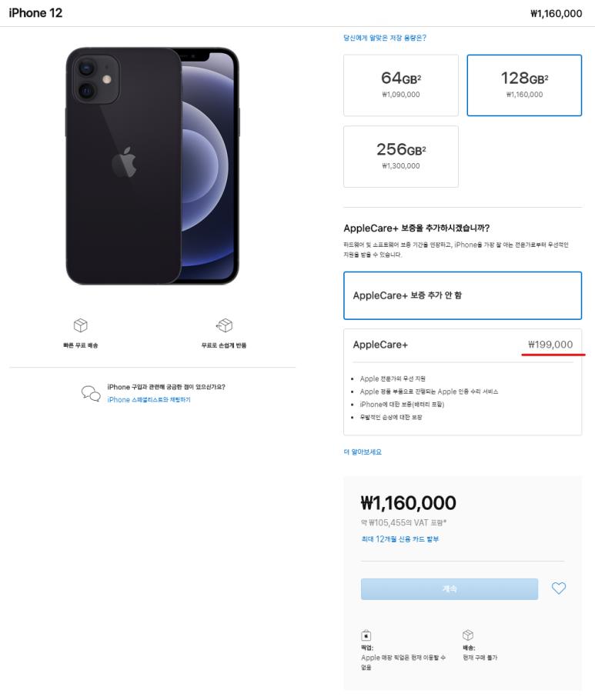Click the delivery box icon above 배송

point(467,635)
